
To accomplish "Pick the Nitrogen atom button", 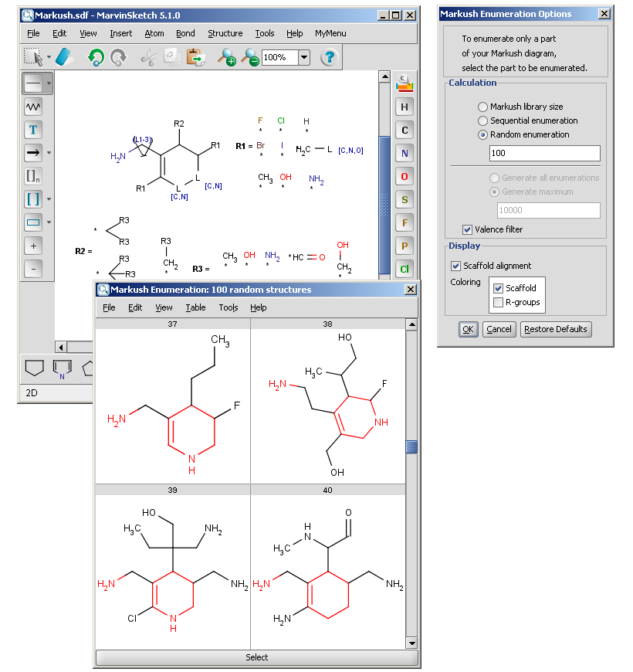I will [405, 154].
